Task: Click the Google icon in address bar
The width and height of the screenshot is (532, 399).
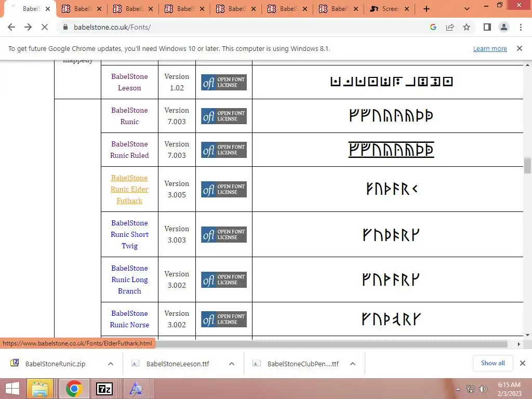Action: click(433, 27)
